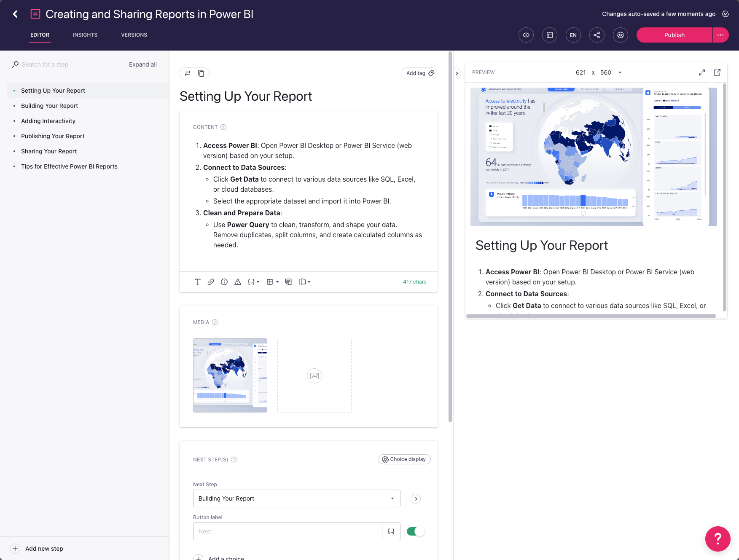Click Expand all in sidebar
The image size is (739, 560).
point(143,64)
